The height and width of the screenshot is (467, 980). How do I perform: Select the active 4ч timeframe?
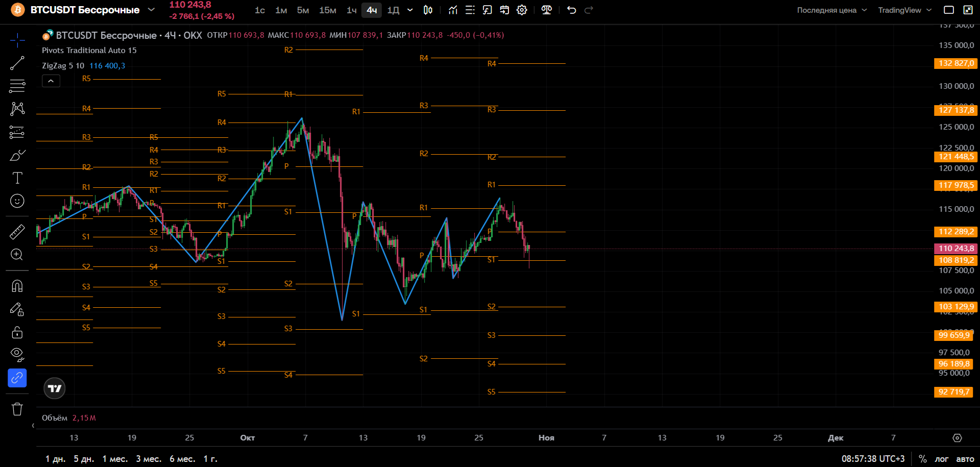[x=372, y=10]
